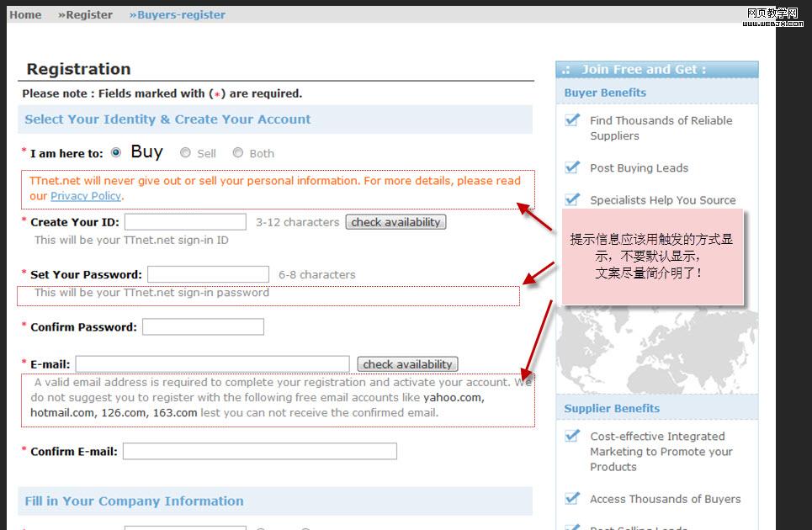Check availability of the e-mail
Screen dimensions: 812x530
pos(407,364)
